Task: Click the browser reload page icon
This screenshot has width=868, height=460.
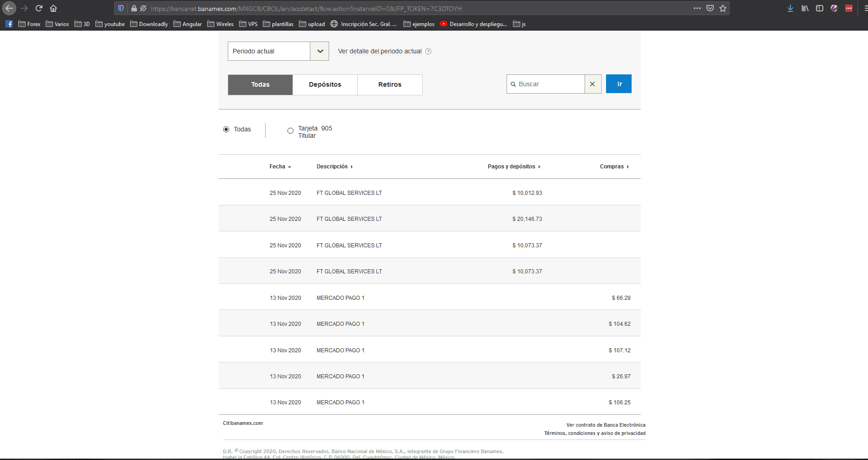Action: 39,8
